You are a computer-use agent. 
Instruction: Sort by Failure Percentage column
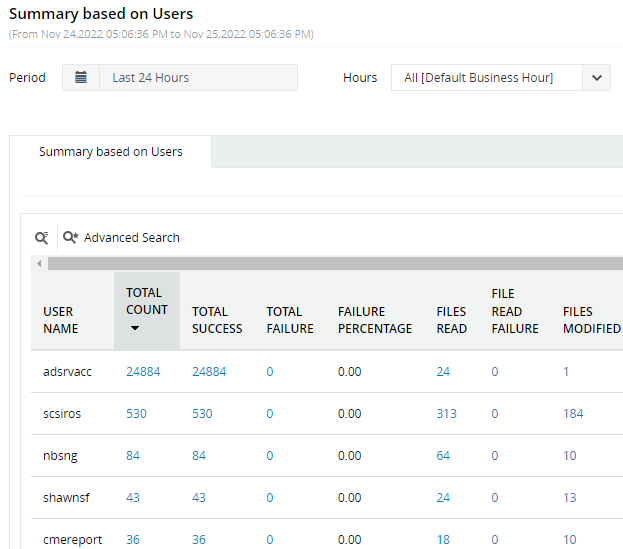point(375,320)
